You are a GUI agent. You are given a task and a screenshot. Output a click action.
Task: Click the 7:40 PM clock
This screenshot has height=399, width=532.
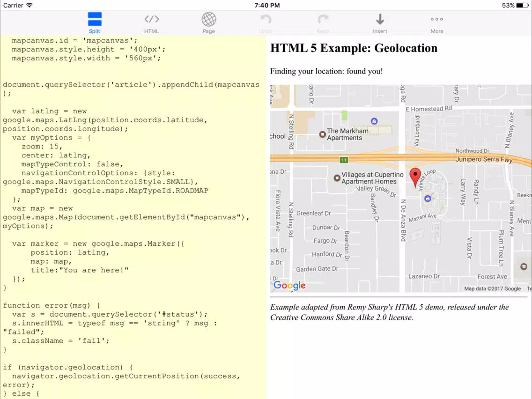pos(267,5)
